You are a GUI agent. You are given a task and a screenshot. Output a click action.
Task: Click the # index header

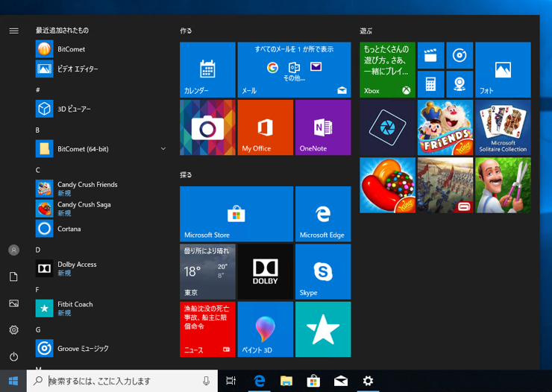pos(37,90)
